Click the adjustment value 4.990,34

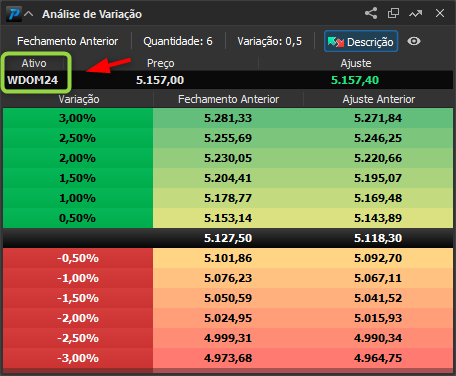[x=378, y=338]
